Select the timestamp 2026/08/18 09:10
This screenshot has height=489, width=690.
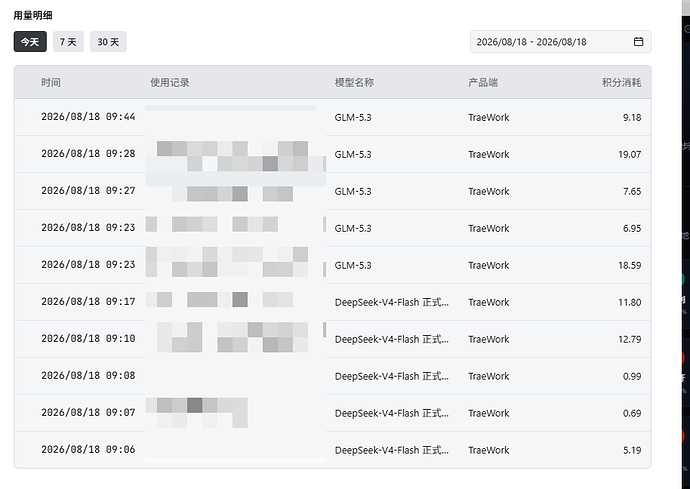pyautogui.click(x=88, y=338)
